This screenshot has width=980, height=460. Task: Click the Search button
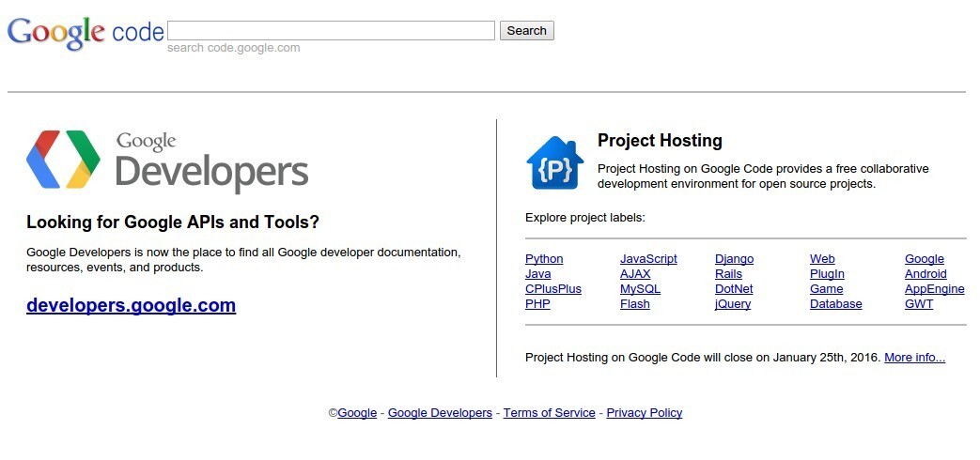click(x=527, y=31)
